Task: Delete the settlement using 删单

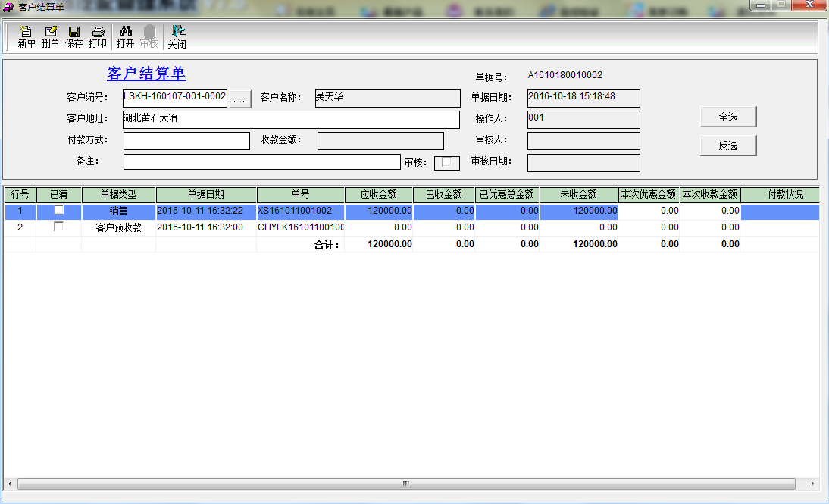Action: [50, 37]
